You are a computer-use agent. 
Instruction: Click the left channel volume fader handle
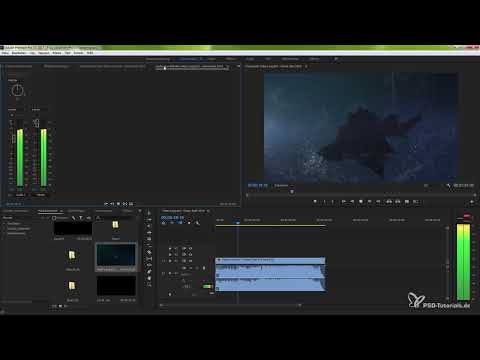[x=13, y=138]
